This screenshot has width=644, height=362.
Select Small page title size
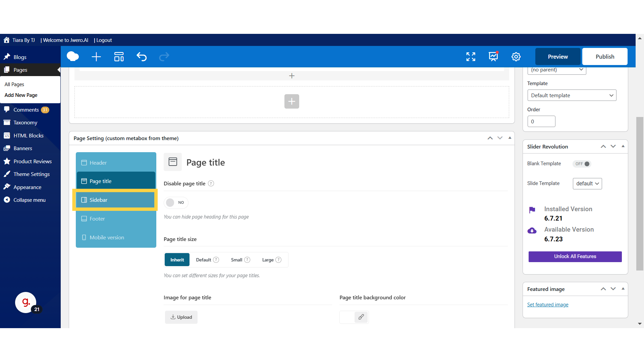click(236, 259)
